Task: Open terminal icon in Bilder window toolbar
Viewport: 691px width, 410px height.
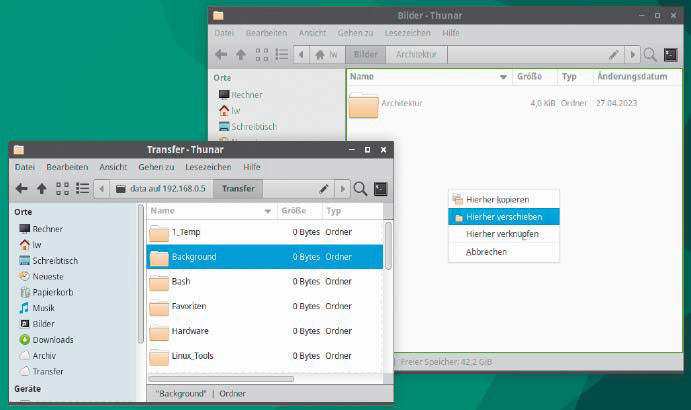Action: coord(670,55)
